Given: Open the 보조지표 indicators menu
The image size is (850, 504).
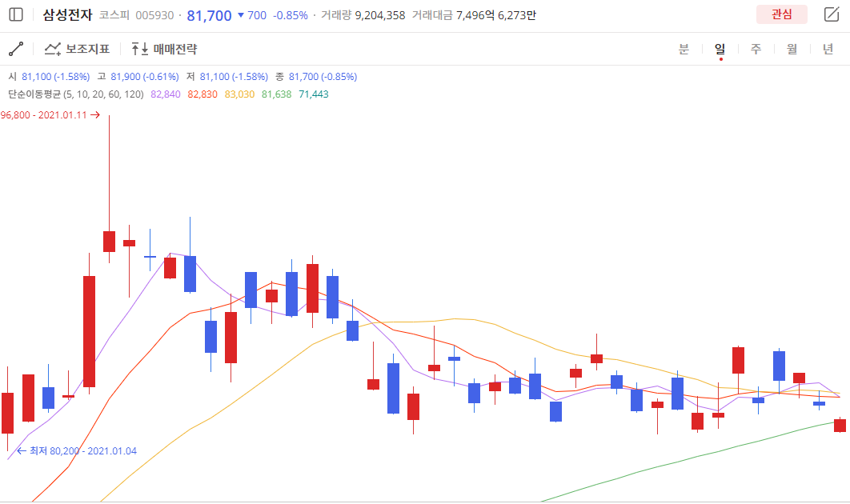Looking at the screenshot, I should pyautogui.click(x=77, y=49).
